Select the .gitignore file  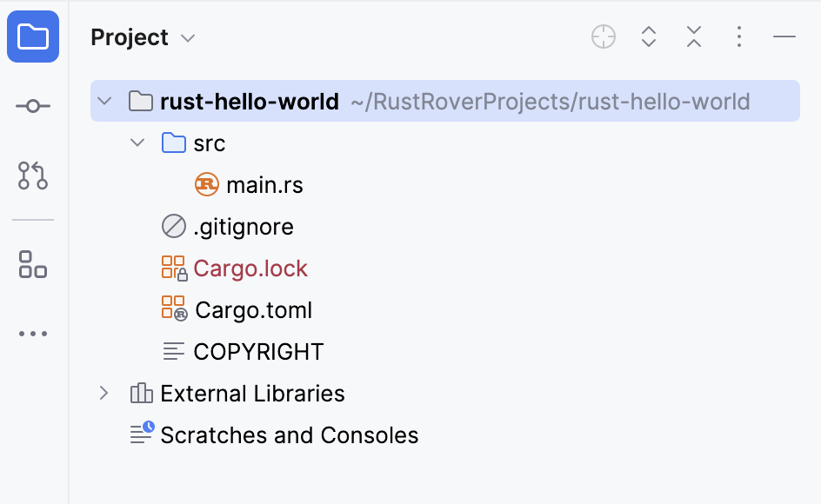pyautogui.click(x=228, y=227)
